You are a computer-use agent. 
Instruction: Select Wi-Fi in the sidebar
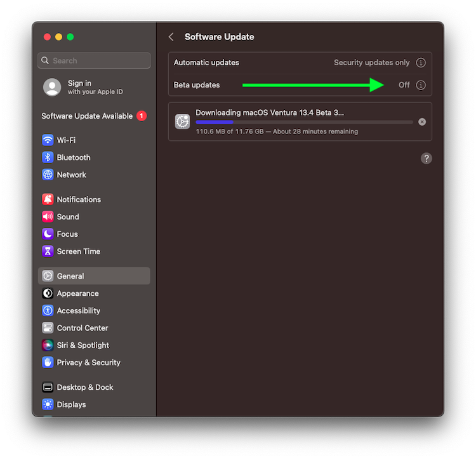(x=94, y=140)
